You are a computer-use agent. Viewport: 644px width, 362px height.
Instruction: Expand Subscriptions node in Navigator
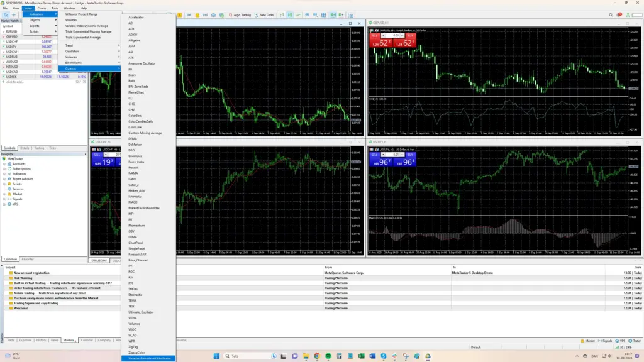pyautogui.click(x=4, y=168)
